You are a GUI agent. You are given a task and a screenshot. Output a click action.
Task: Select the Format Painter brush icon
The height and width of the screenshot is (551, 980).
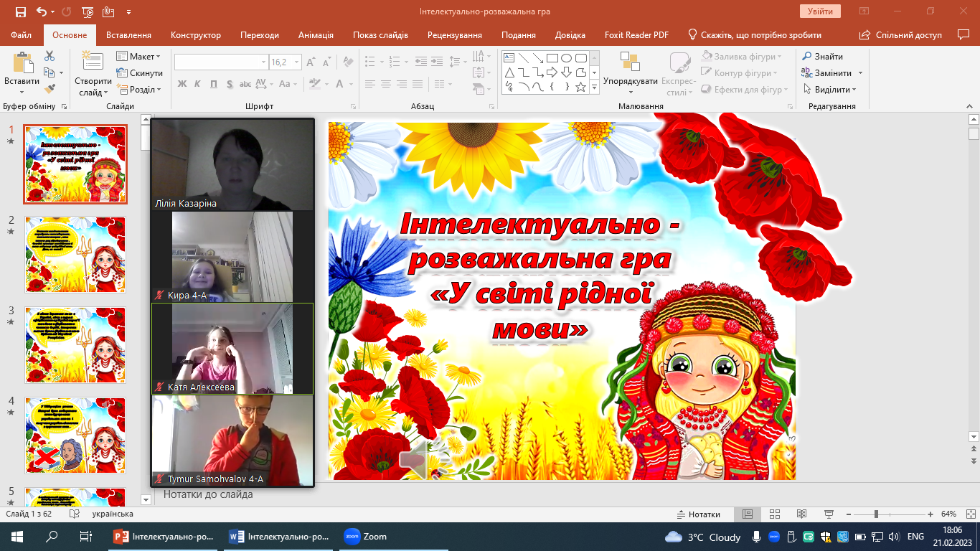(x=50, y=89)
